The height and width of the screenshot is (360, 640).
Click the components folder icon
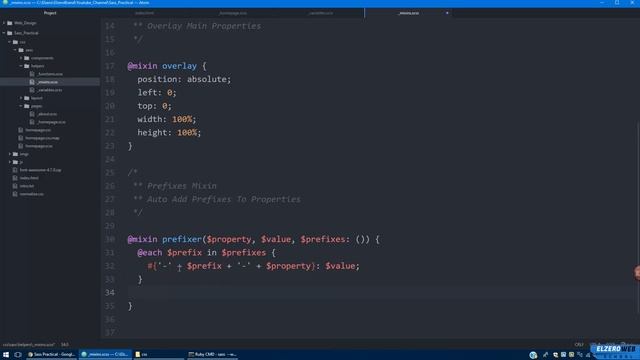[27, 58]
